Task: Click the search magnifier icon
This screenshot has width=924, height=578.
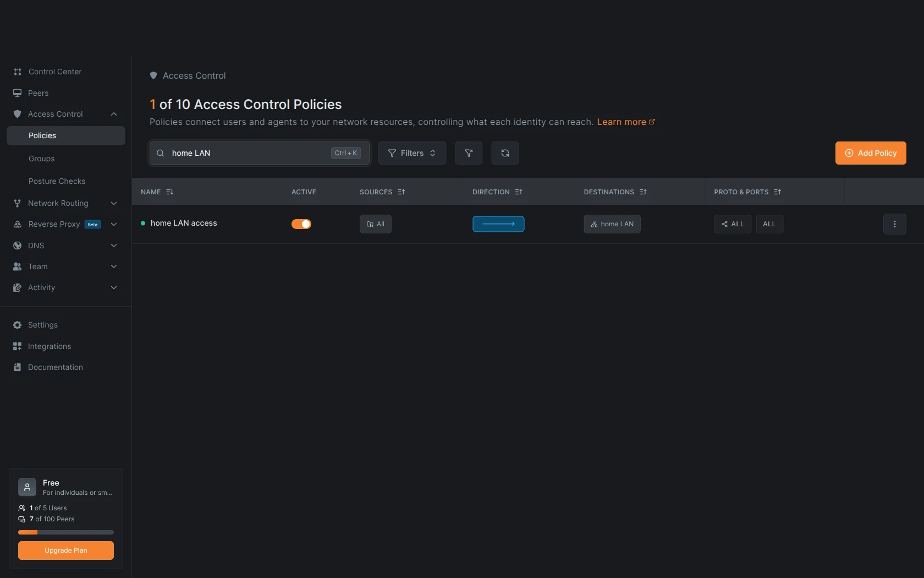Action: (x=161, y=153)
